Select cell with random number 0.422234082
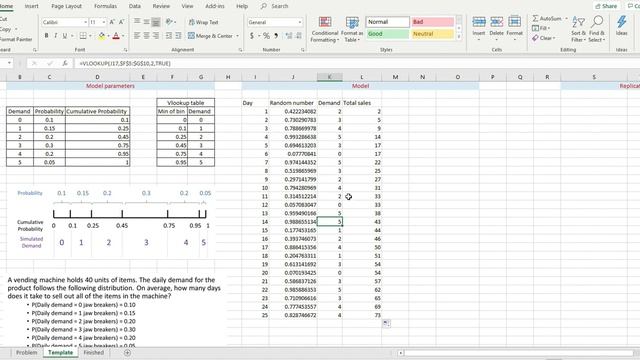 (292, 111)
